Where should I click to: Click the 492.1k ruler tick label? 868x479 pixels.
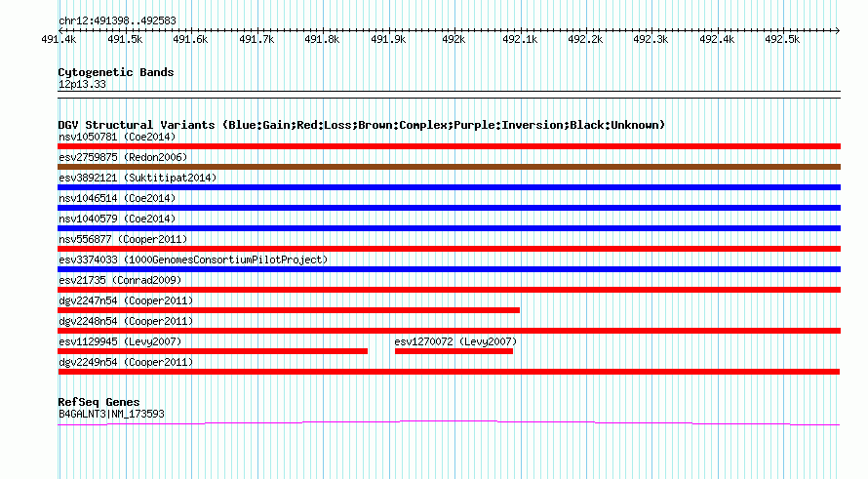click(x=520, y=40)
